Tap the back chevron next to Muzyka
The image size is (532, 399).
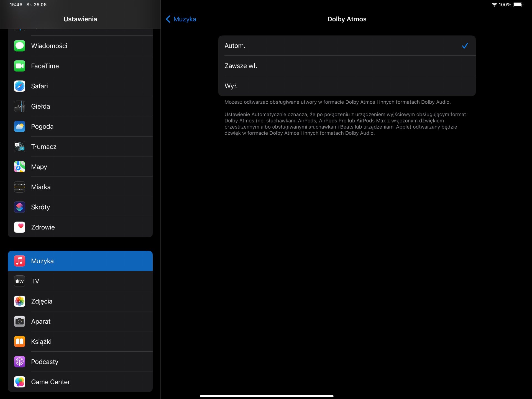(x=168, y=19)
